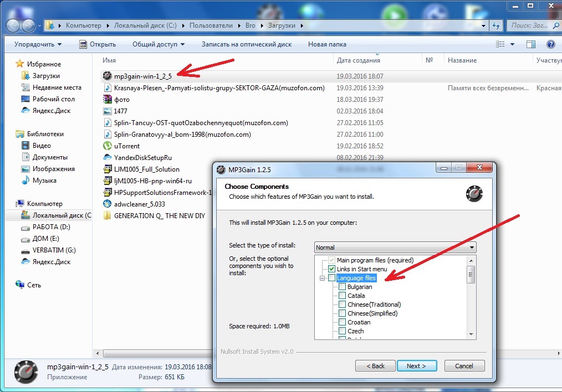Screen dimensions: 562x392
Task: Click the Видео library icon
Action: tap(25, 146)
